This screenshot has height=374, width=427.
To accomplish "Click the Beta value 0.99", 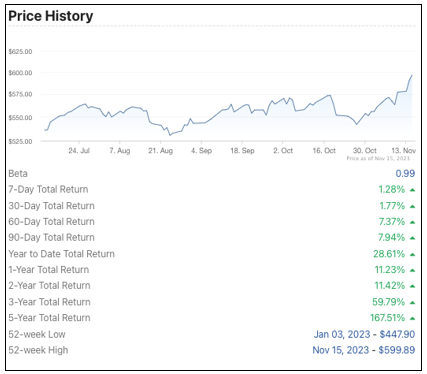I will pos(405,174).
